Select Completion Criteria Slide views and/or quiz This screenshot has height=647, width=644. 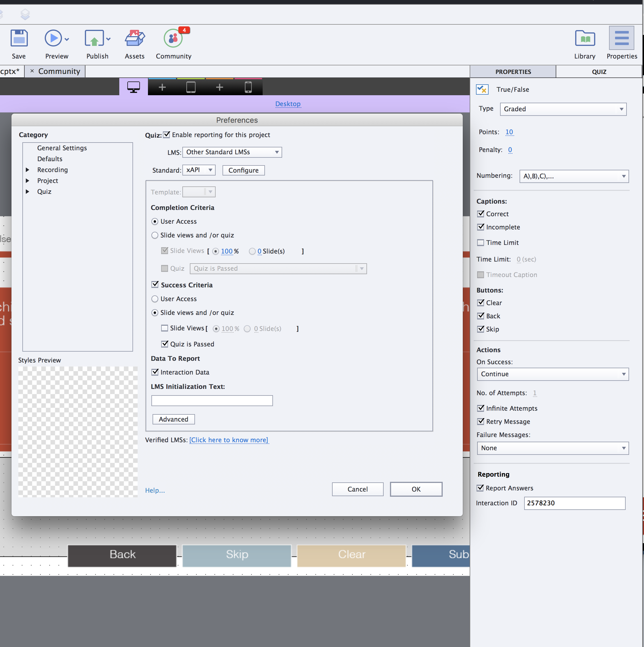point(155,235)
